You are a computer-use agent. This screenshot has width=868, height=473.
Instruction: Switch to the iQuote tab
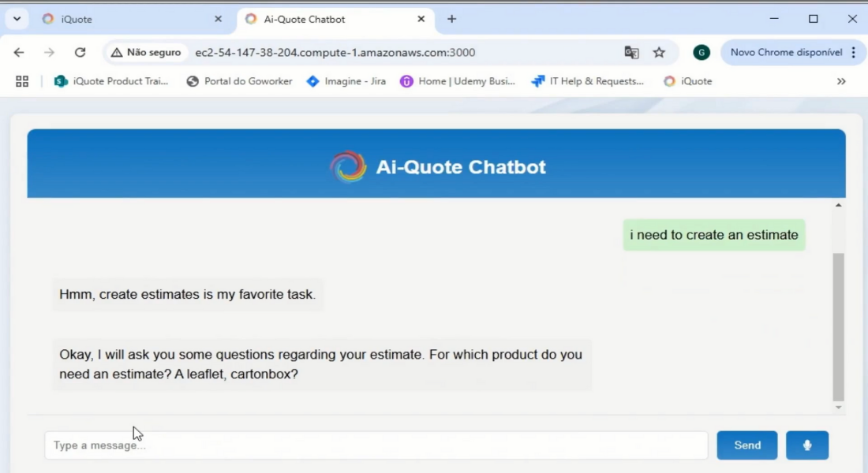118,19
